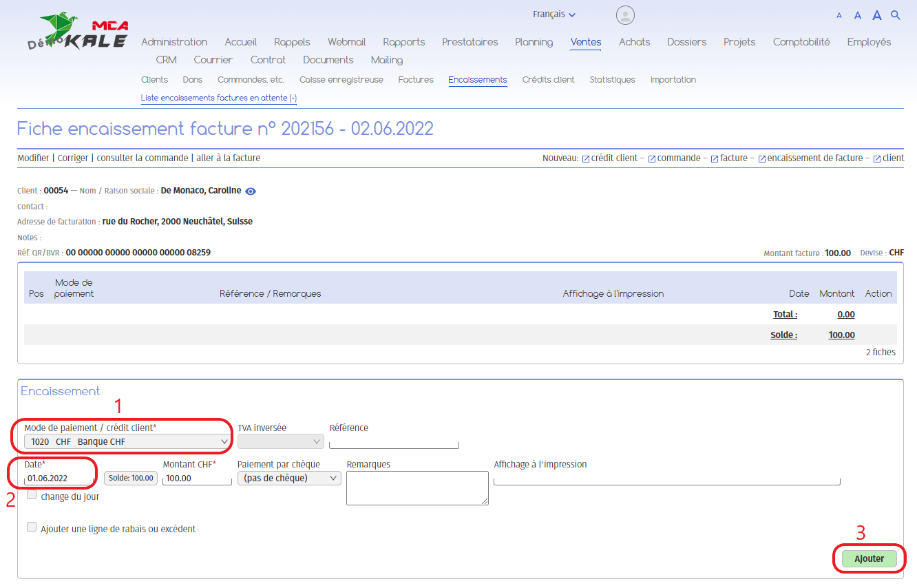Click the Modifier link

(33, 158)
